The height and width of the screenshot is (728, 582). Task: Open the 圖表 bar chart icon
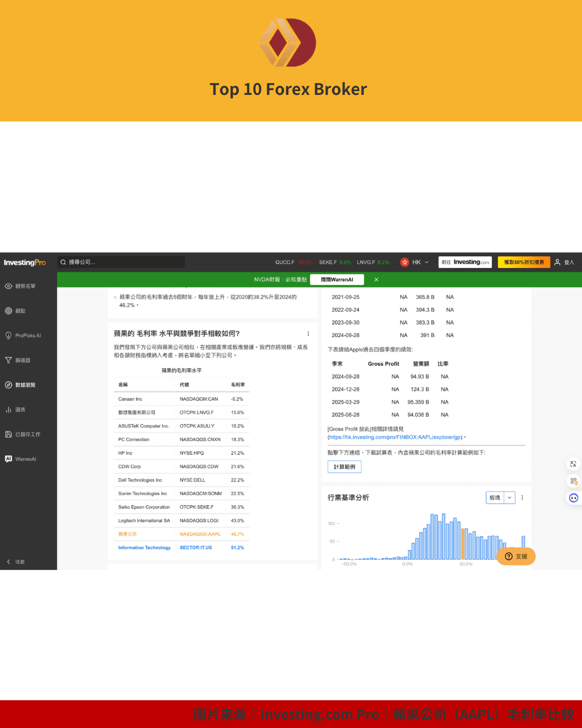[x=9, y=410]
